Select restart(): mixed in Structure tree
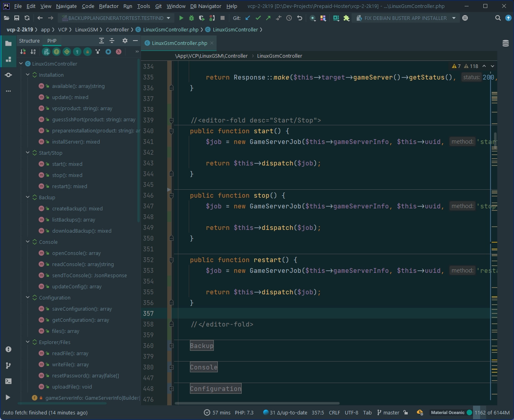 point(69,186)
